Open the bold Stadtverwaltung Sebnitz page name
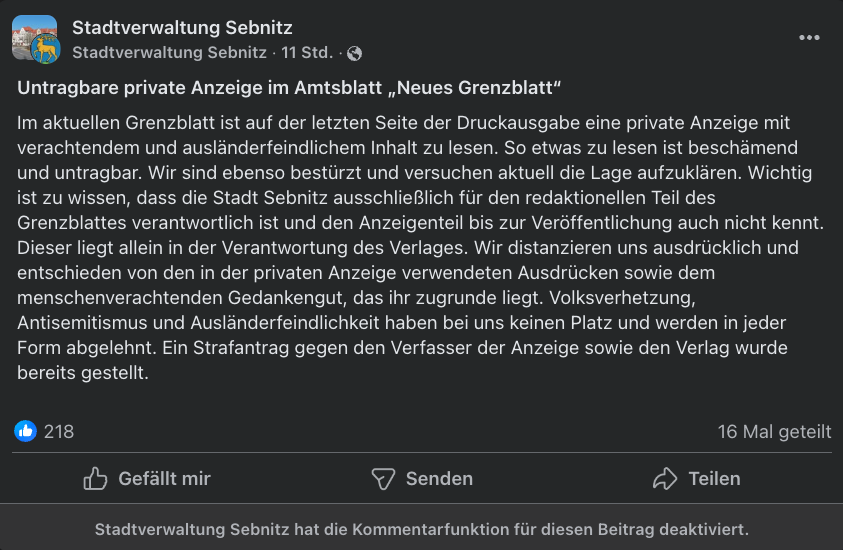The height and width of the screenshot is (550, 843). pos(182,27)
